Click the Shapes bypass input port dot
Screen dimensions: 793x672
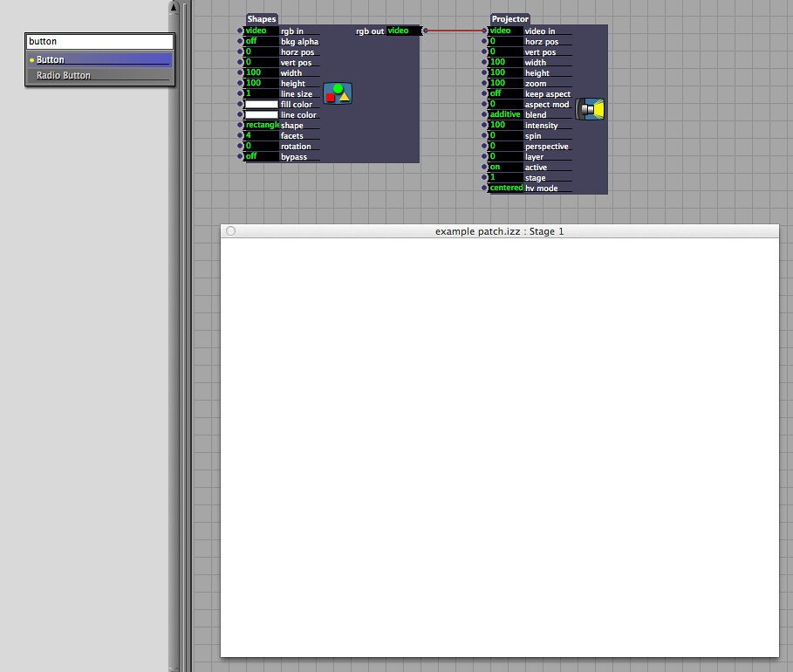[241, 157]
